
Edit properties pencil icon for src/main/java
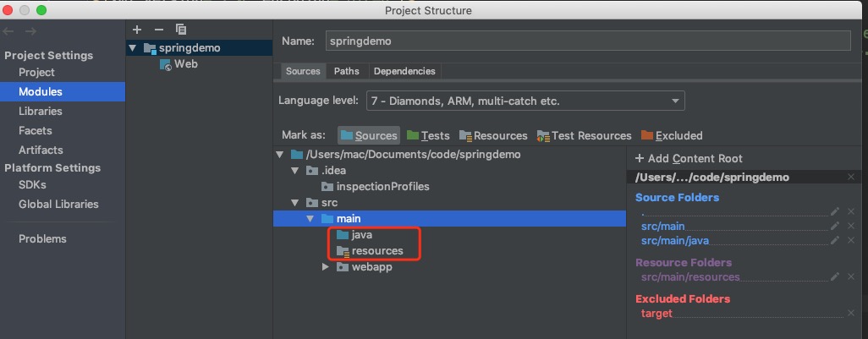click(x=835, y=240)
